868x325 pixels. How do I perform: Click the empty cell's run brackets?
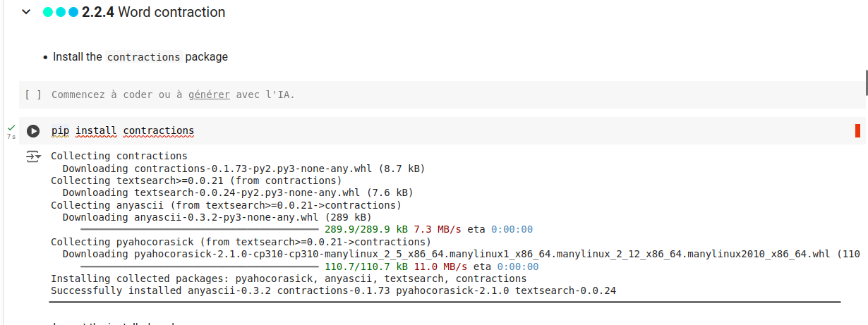click(33, 94)
